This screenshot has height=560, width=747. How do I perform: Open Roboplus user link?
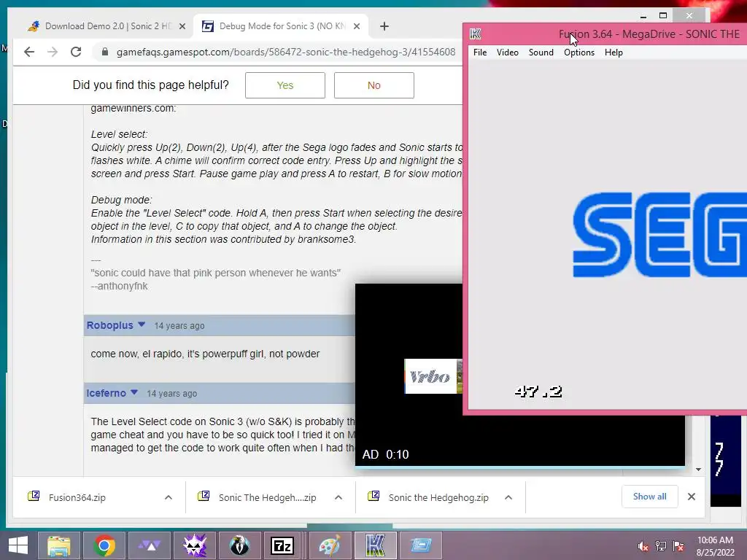click(109, 325)
